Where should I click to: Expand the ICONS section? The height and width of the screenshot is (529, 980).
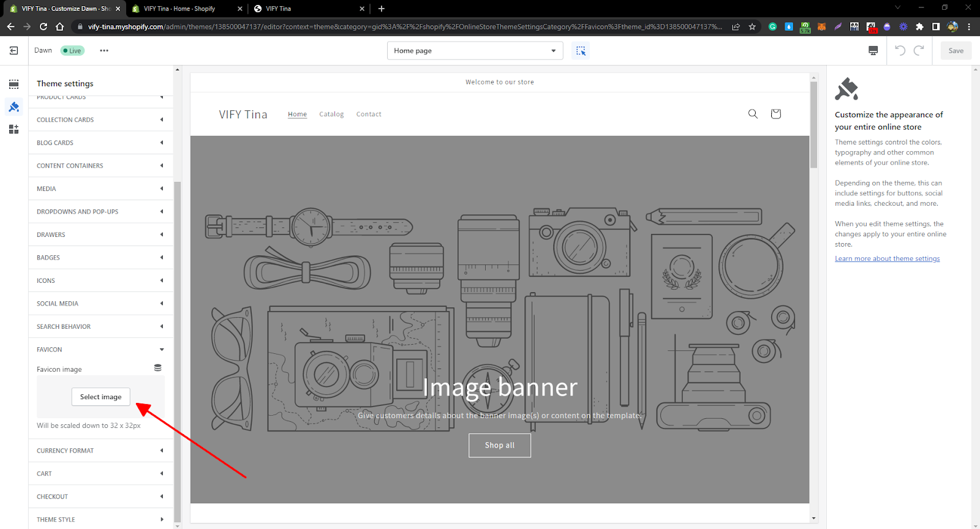click(x=100, y=280)
